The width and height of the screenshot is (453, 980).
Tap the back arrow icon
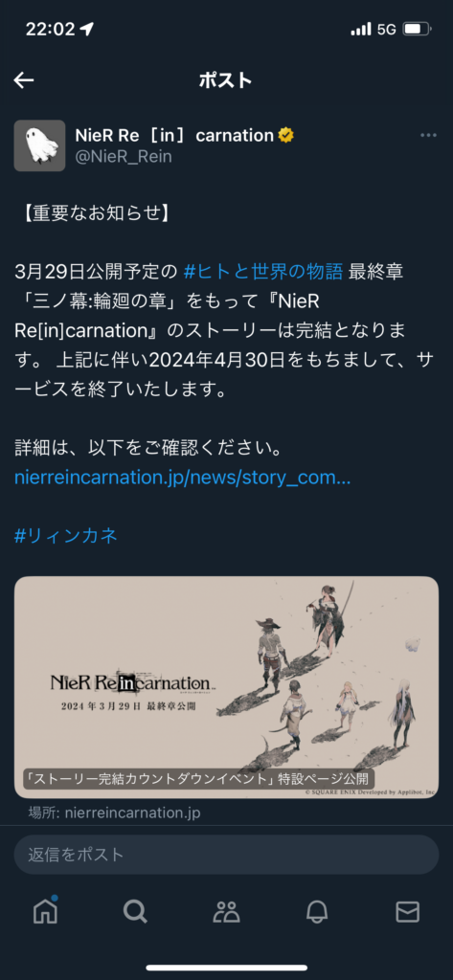point(24,80)
